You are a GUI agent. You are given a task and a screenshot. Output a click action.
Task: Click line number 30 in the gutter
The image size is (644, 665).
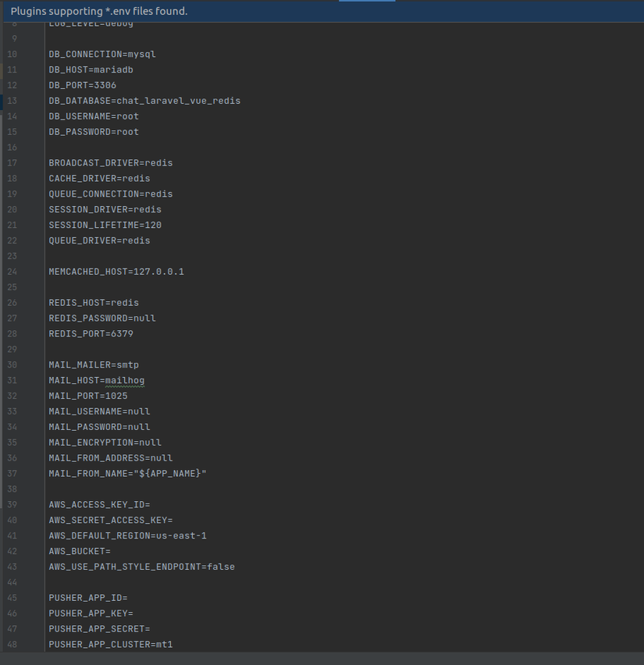point(12,365)
